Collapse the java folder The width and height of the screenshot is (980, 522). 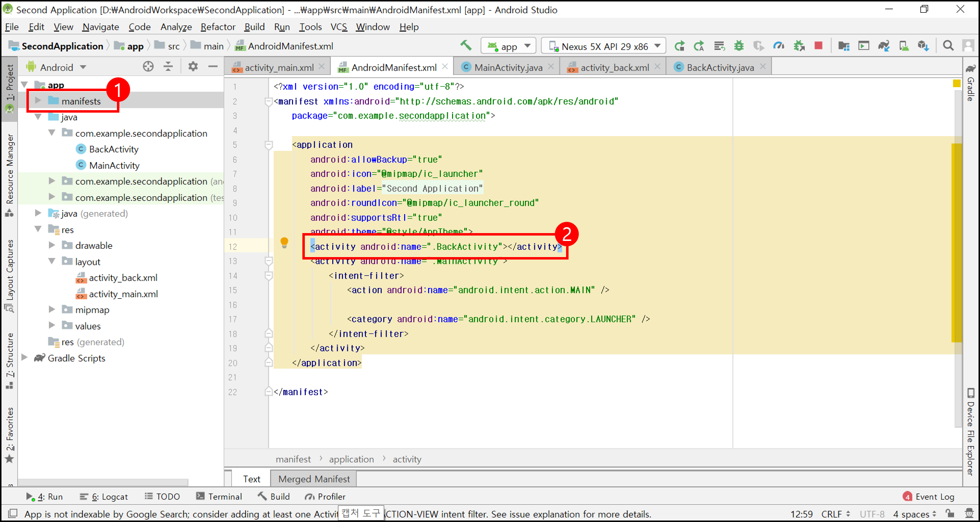point(38,117)
